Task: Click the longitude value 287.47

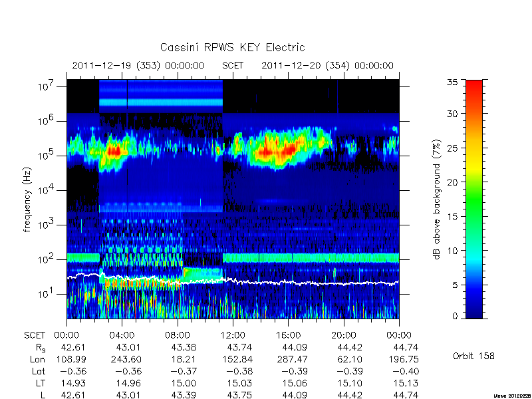Action: click(x=293, y=359)
